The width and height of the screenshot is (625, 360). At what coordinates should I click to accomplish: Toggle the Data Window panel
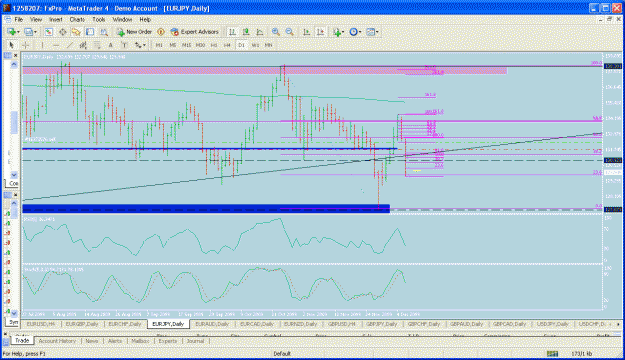(63, 32)
